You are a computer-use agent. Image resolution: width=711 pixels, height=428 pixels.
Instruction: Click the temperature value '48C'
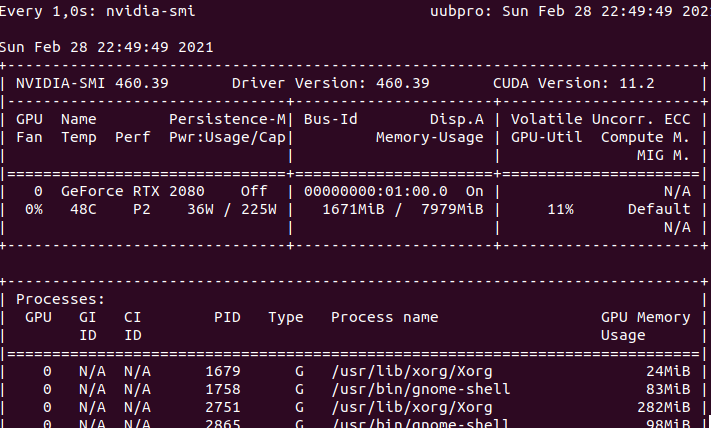pos(83,209)
